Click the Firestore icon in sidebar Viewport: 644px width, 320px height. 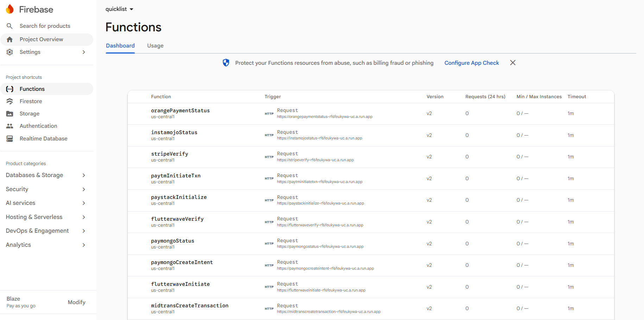10,101
